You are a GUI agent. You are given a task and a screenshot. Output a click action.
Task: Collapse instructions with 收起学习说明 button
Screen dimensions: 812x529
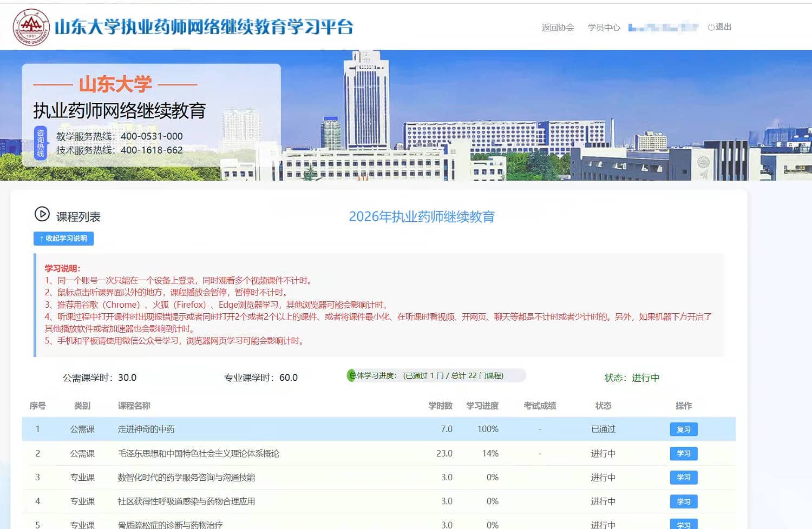pos(63,239)
